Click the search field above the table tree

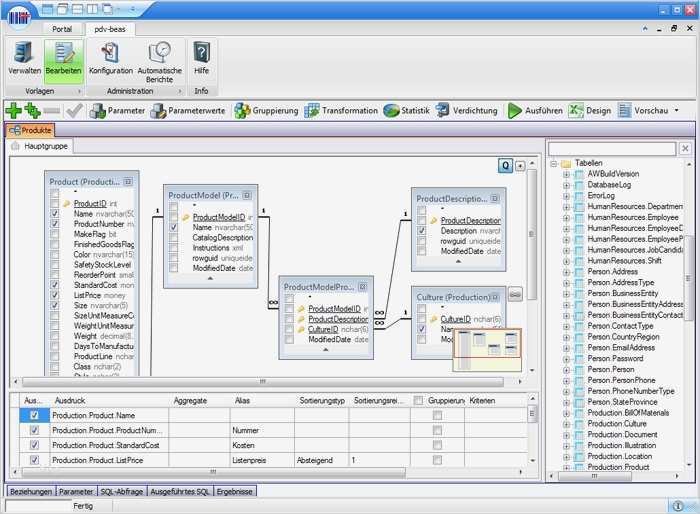611,148
